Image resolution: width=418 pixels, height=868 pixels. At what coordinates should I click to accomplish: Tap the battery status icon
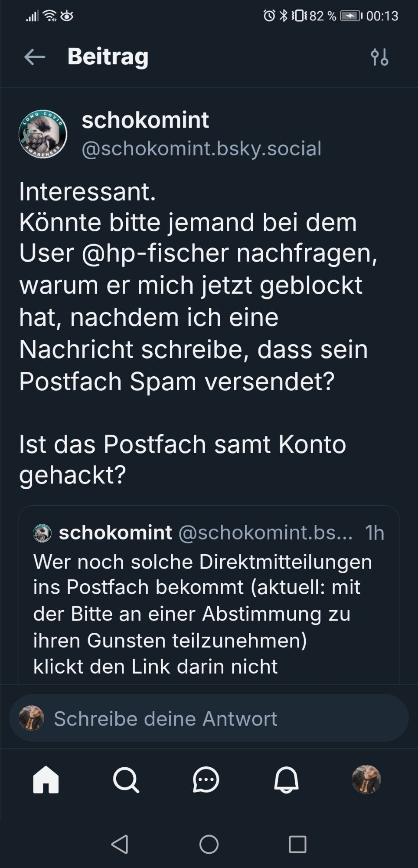point(350,16)
